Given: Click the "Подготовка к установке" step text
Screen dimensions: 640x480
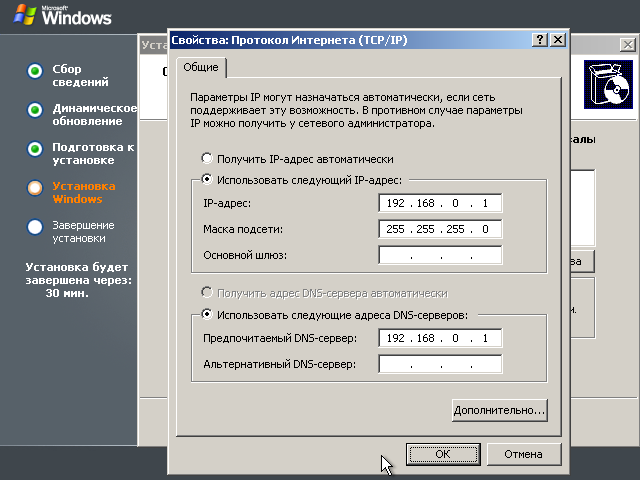Looking at the screenshot, I should click(x=93, y=153).
